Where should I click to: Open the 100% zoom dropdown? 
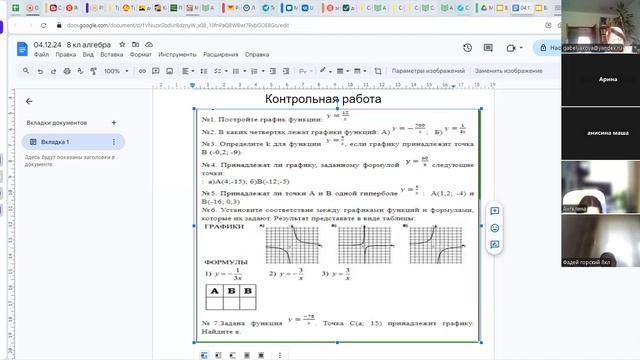tap(116, 71)
